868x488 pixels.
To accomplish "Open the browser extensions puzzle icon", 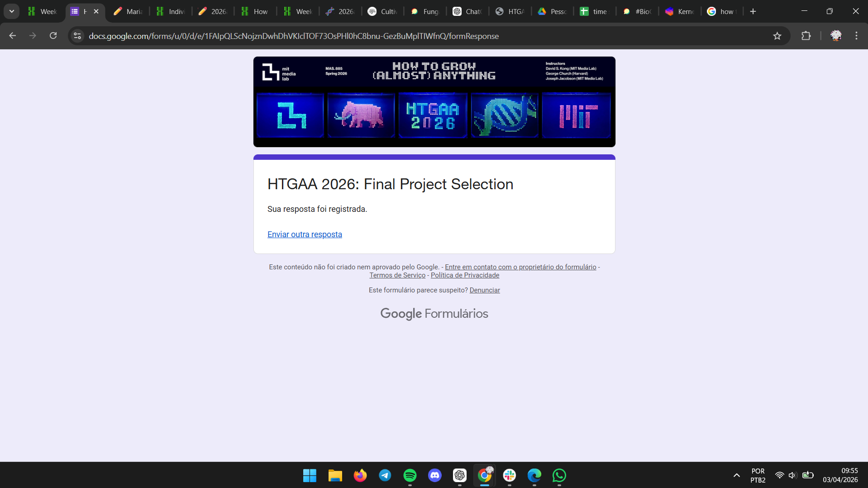I will coord(806,36).
